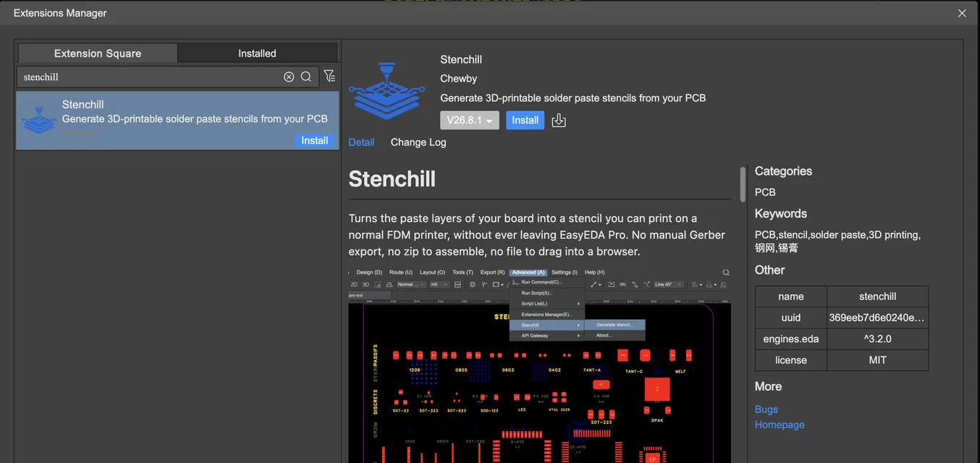The image size is (980, 463).
Task: Open the extension filter options icon
Action: (x=329, y=76)
